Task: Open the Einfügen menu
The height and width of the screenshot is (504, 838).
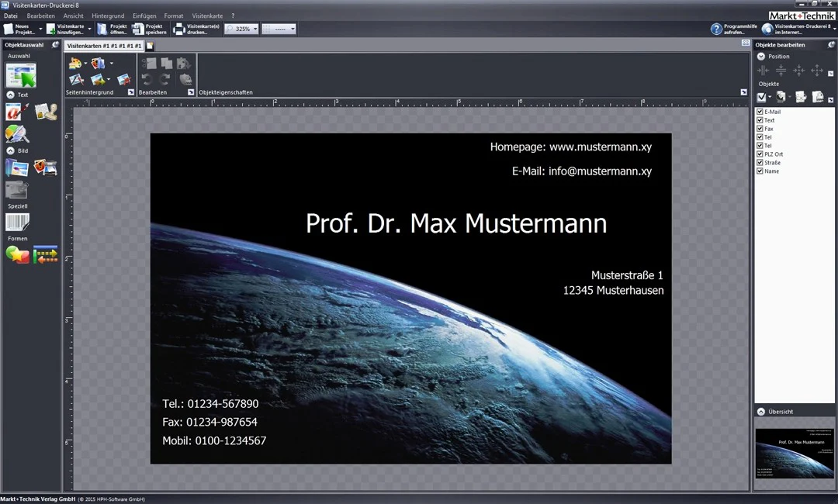Action: 144,16
